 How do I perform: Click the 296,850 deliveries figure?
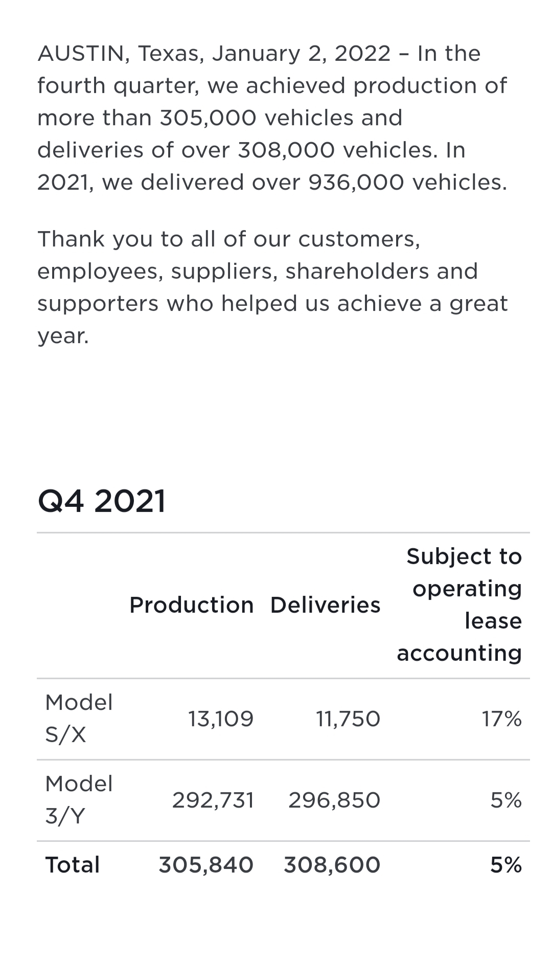[x=334, y=800]
